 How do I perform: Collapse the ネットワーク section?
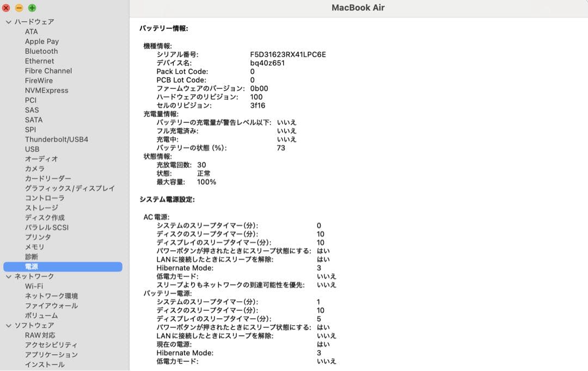8,276
